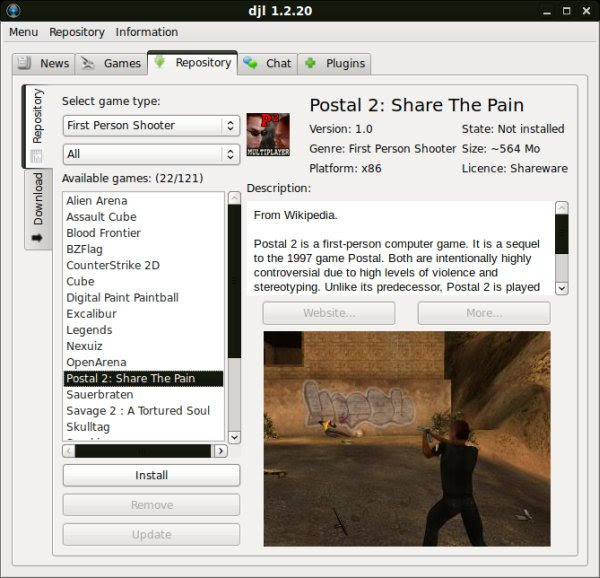The image size is (600, 578).
Task: Maximize the djl window
Action: (x=567, y=11)
